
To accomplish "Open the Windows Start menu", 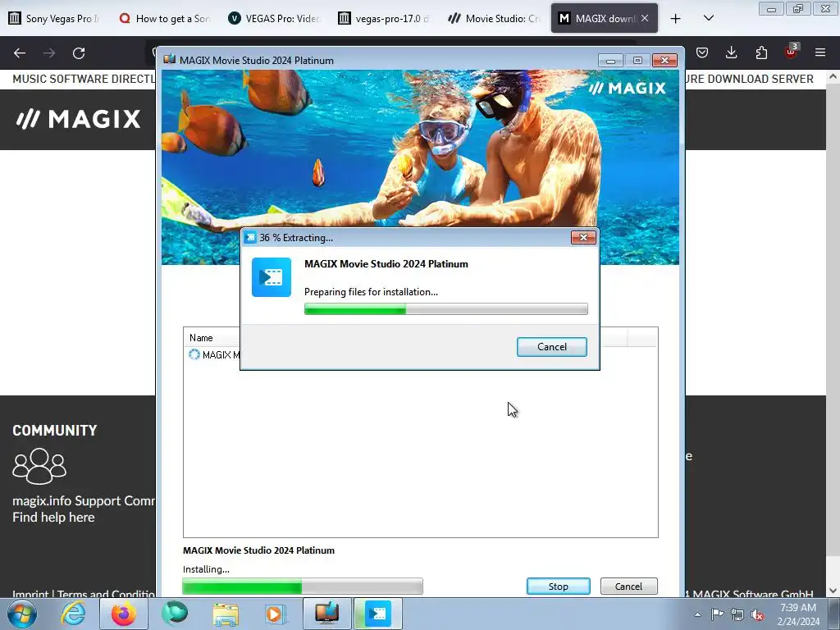I will tap(22, 614).
